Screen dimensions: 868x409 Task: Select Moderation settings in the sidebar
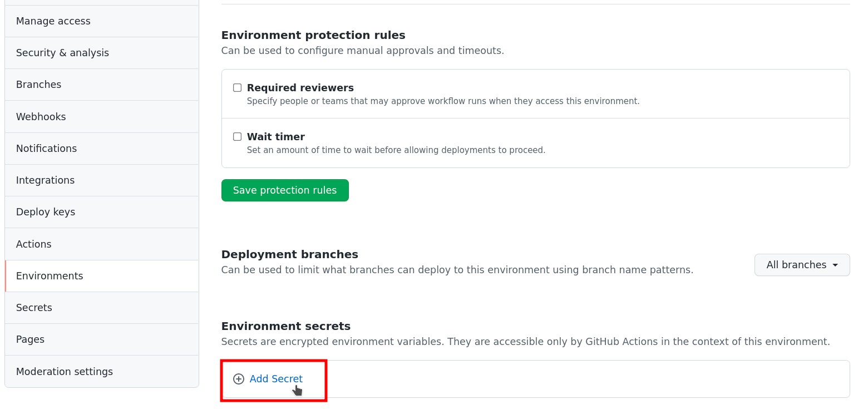pos(65,371)
